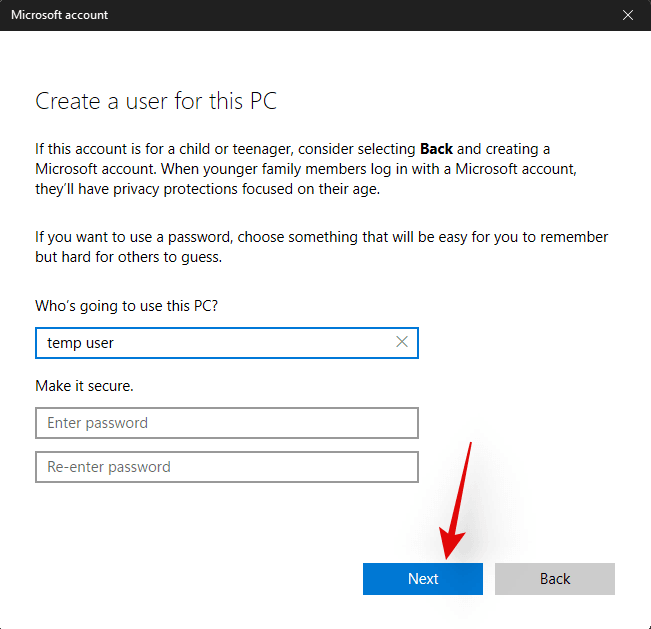Click the red arrow pointing at Next
651x629 pixels.
click(458, 500)
